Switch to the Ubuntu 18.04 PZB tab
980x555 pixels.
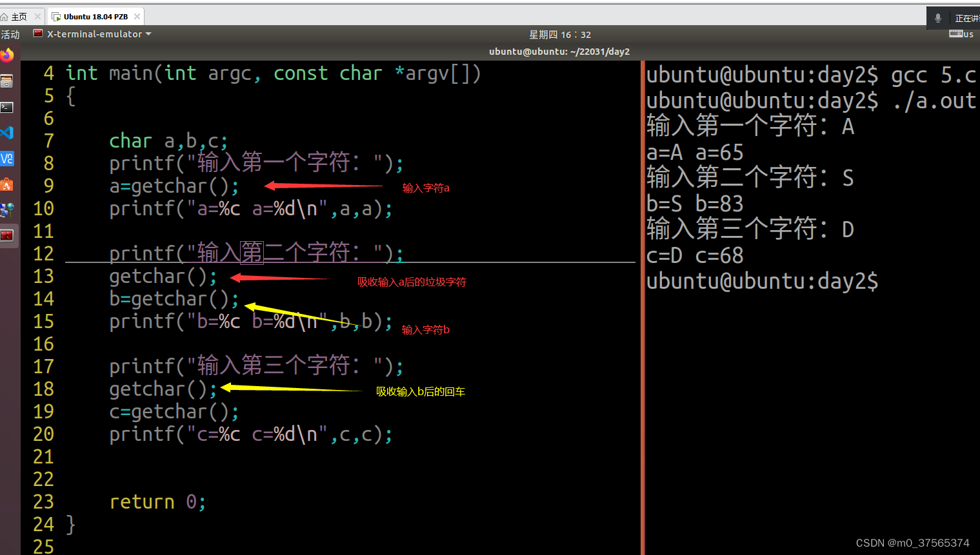(95, 17)
